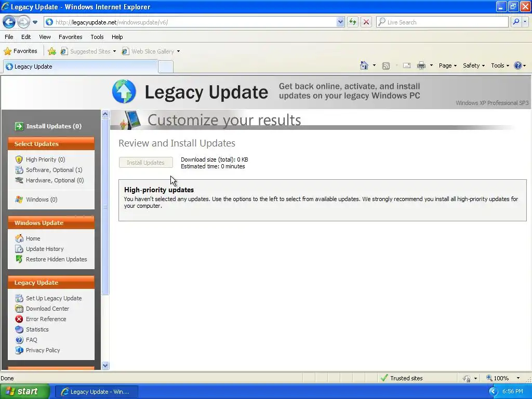Click the red Error Reference icon
This screenshot has height=399, width=532.
pyautogui.click(x=19, y=319)
